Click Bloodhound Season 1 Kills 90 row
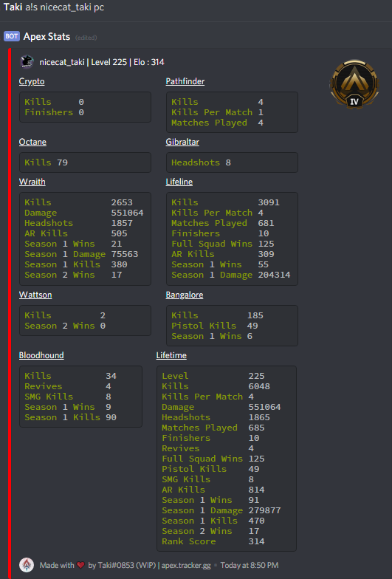This screenshot has width=392, height=579. [71, 417]
